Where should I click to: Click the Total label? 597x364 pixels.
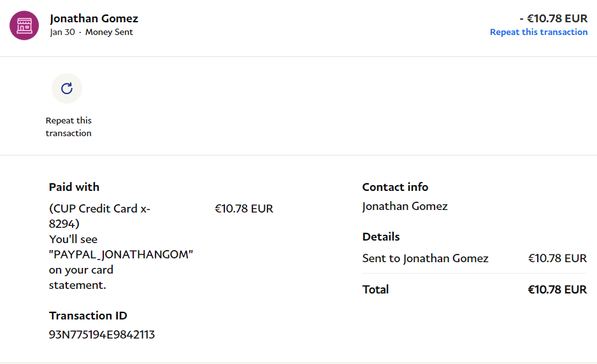(x=375, y=290)
